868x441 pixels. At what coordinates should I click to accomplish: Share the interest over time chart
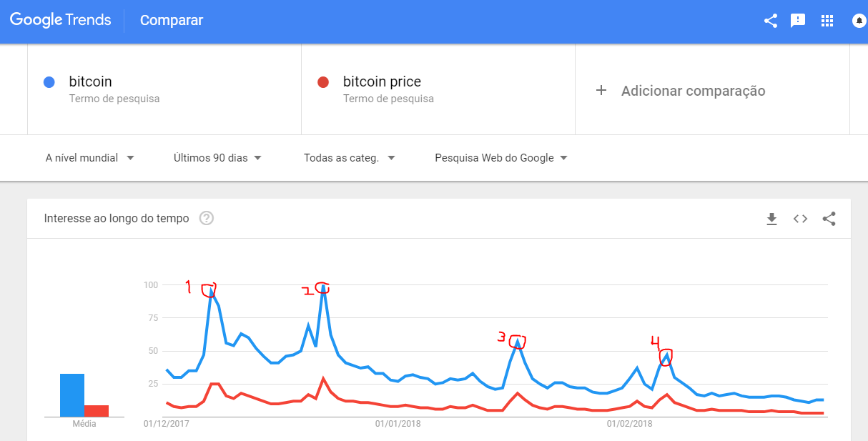pyautogui.click(x=829, y=219)
